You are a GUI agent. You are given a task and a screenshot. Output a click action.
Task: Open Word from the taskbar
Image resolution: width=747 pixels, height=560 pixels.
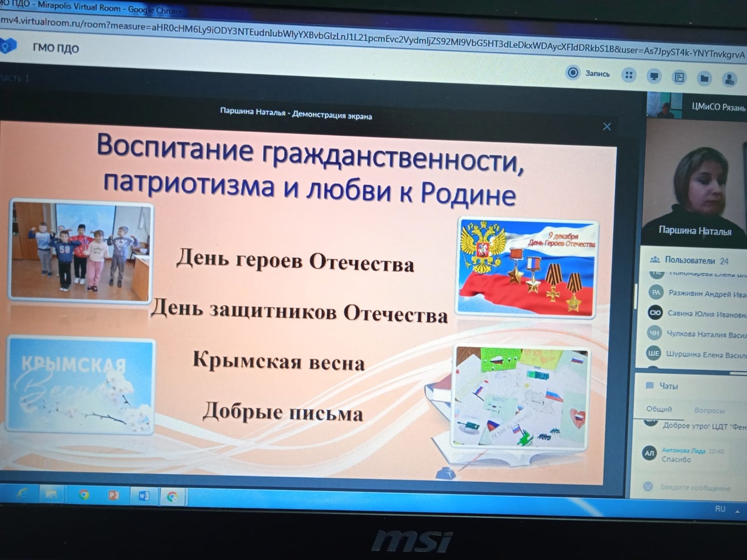(x=144, y=496)
